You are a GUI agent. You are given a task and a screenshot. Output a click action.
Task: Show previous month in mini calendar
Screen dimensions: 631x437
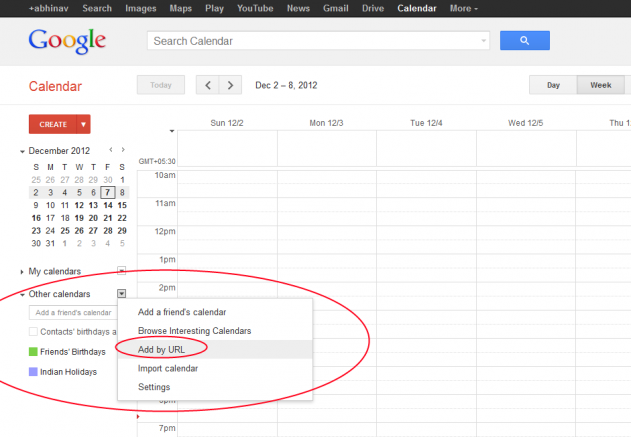[x=111, y=150]
